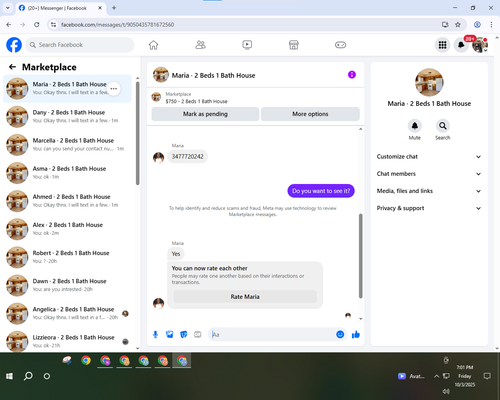The image size is (500, 400).
Task: Expand the Customize chat section
Action: tap(429, 157)
